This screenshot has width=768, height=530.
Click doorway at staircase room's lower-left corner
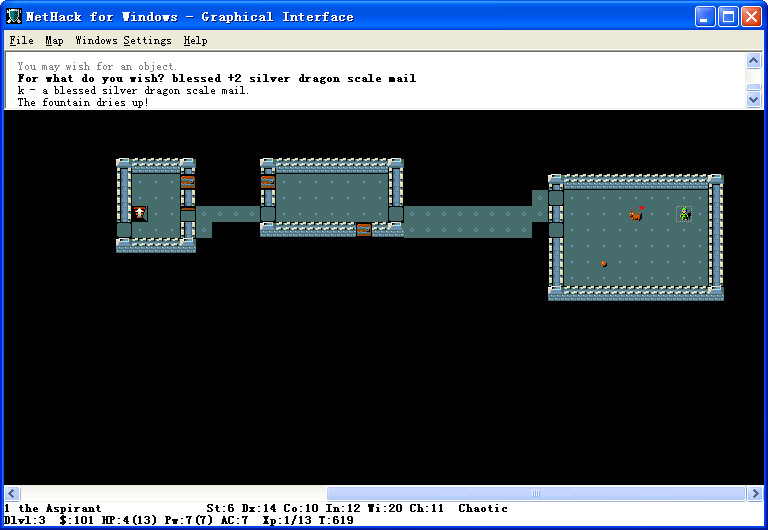point(124,230)
